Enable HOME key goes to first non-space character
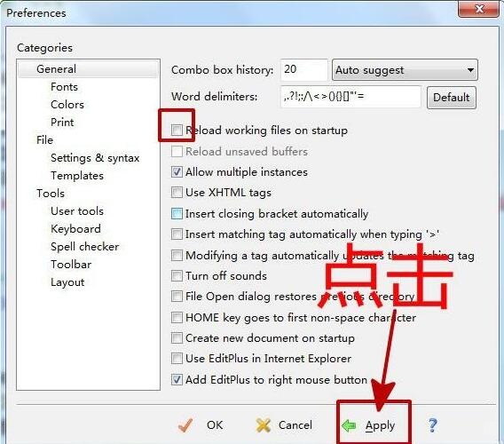 (177, 318)
